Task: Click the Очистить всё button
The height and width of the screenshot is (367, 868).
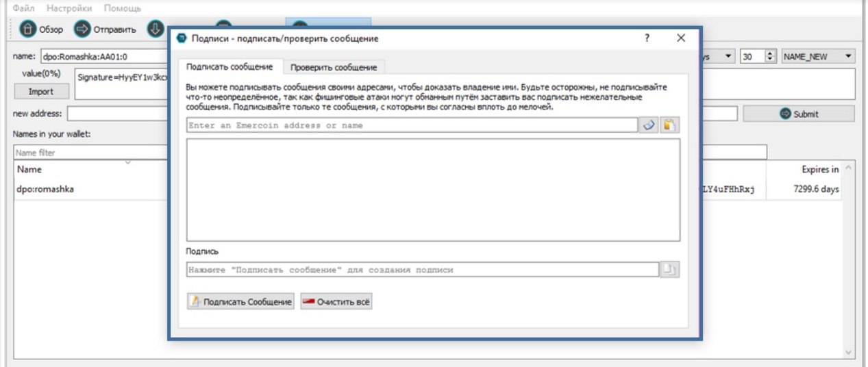Action: pyautogui.click(x=336, y=302)
